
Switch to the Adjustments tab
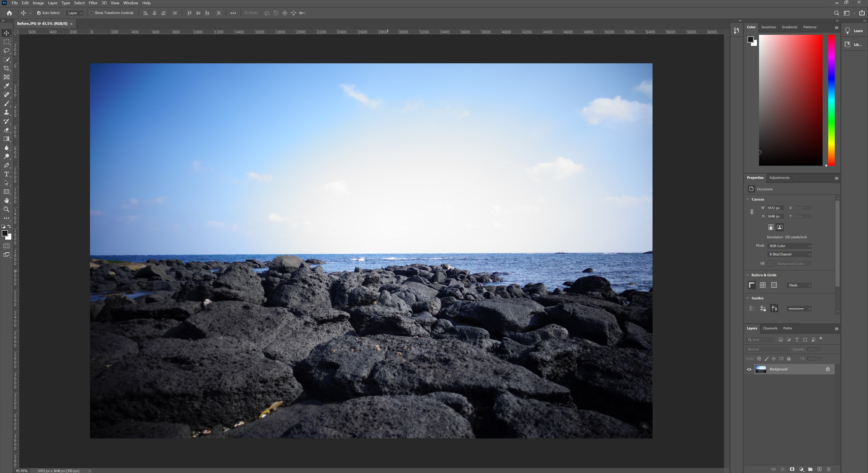(x=779, y=177)
